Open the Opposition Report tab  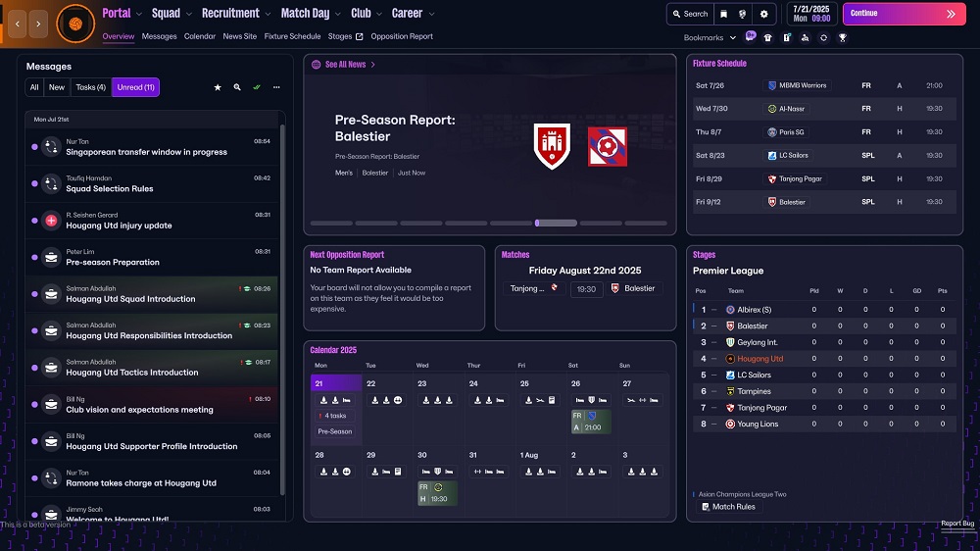click(x=402, y=36)
